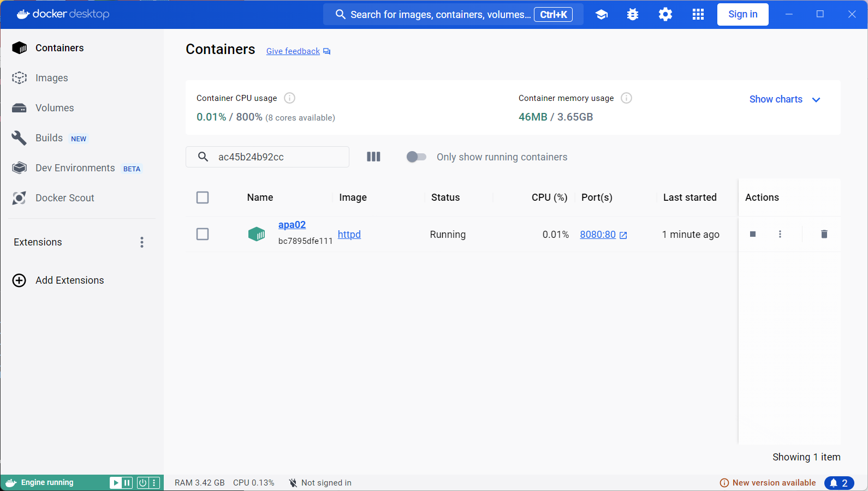The height and width of the screenshot is (491, 868).
Task: Stop the apa02 container with the square icon
Action: [753, 234]
